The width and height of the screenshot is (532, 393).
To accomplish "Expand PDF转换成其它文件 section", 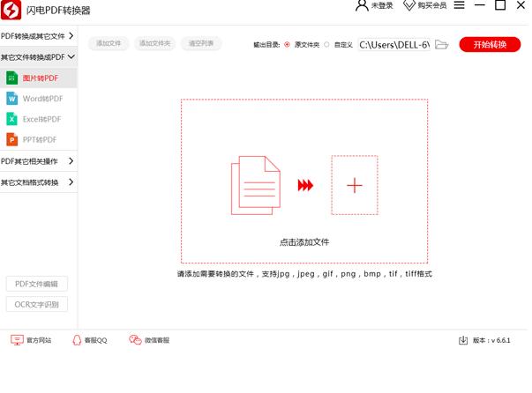I will [39, 36].
